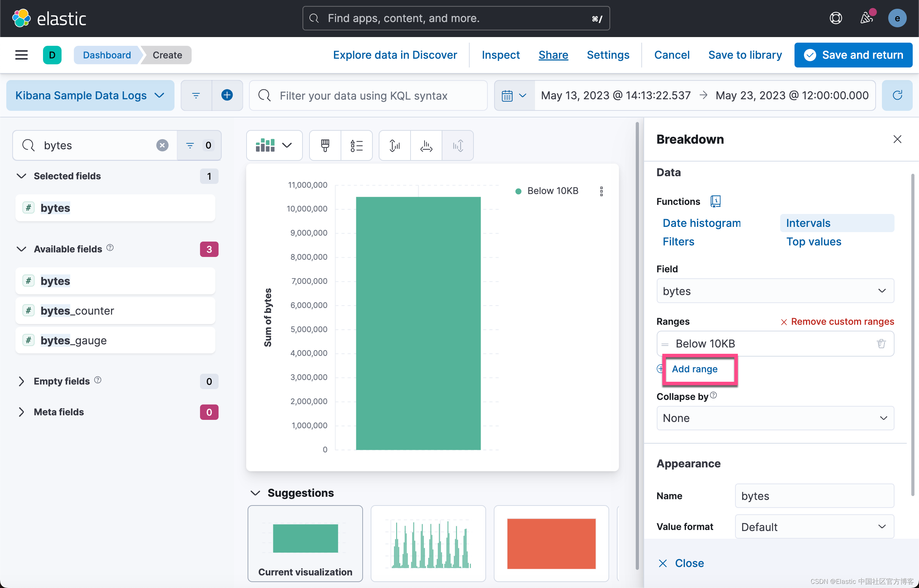Open the newsfeed celebration icon
Viewport: 919px width, 588px height.
[867, 18]
